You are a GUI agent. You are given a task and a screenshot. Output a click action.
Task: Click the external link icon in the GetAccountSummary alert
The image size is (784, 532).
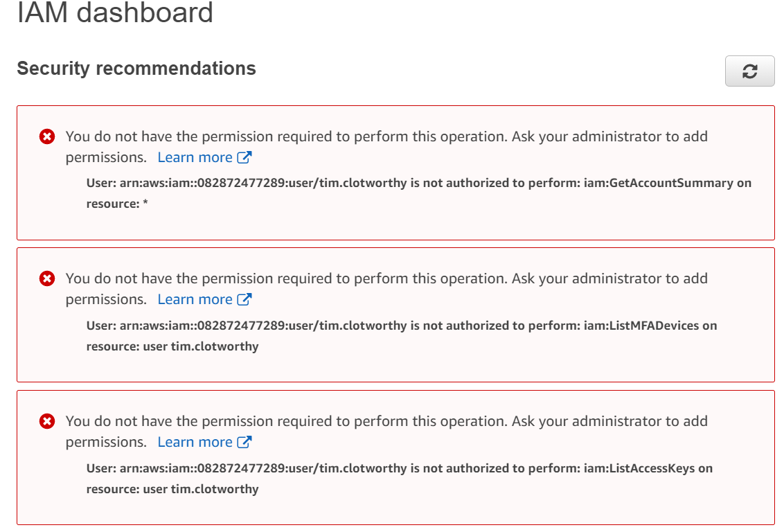coord(244,157)
